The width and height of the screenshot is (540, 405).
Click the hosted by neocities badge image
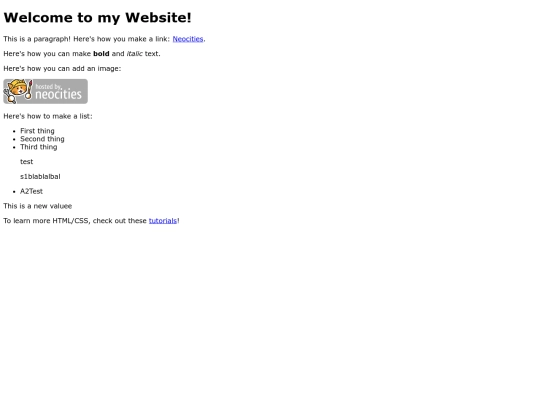click(x=45, y=91)
